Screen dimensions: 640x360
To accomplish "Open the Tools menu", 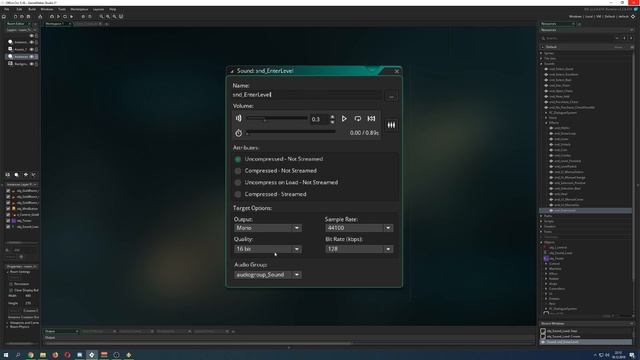I will [x=62, y=9].
